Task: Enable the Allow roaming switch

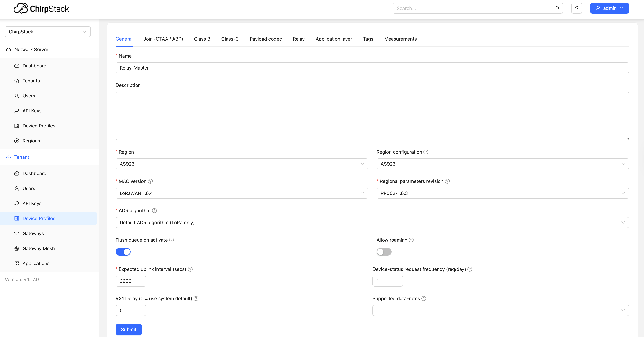Action: tap(384, 252)
